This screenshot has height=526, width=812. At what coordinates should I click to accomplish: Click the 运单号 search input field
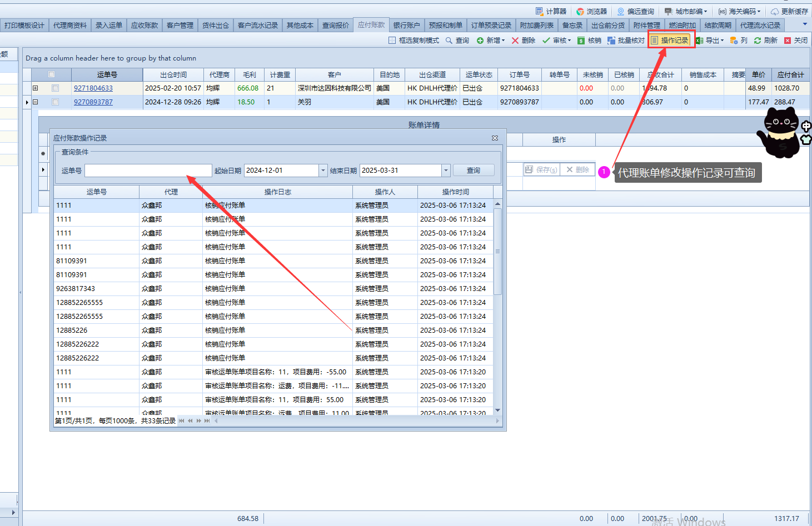point(148,171)
